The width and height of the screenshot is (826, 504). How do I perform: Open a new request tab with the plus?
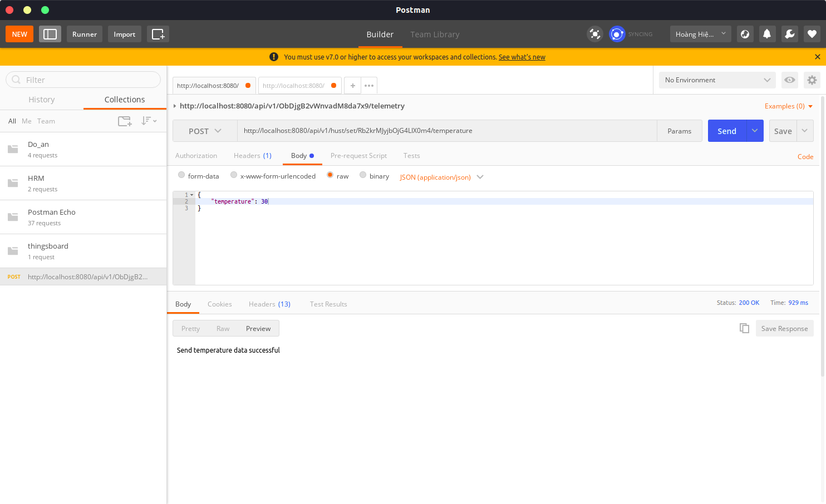pos(352,85)
